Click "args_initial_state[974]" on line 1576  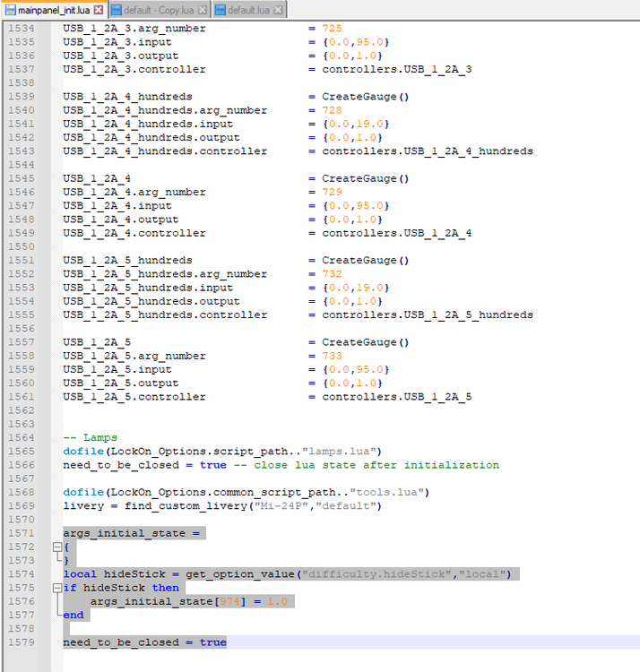point(169,601)
